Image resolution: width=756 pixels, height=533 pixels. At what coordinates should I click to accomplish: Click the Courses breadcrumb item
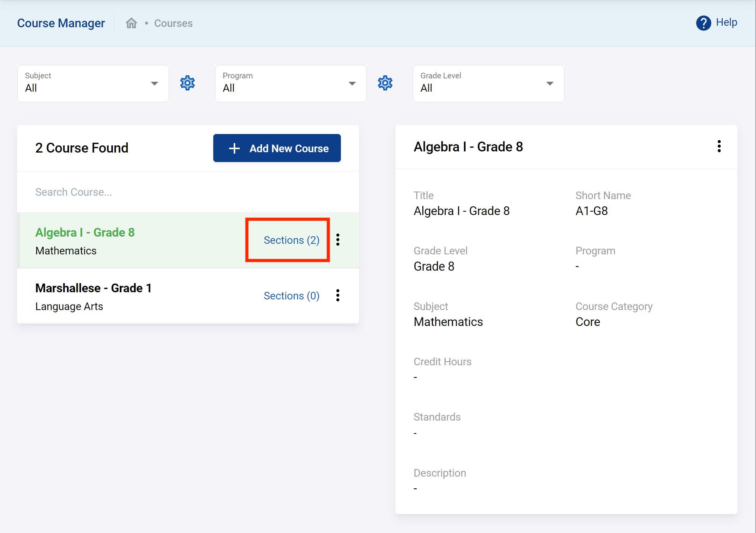point(173,23)
